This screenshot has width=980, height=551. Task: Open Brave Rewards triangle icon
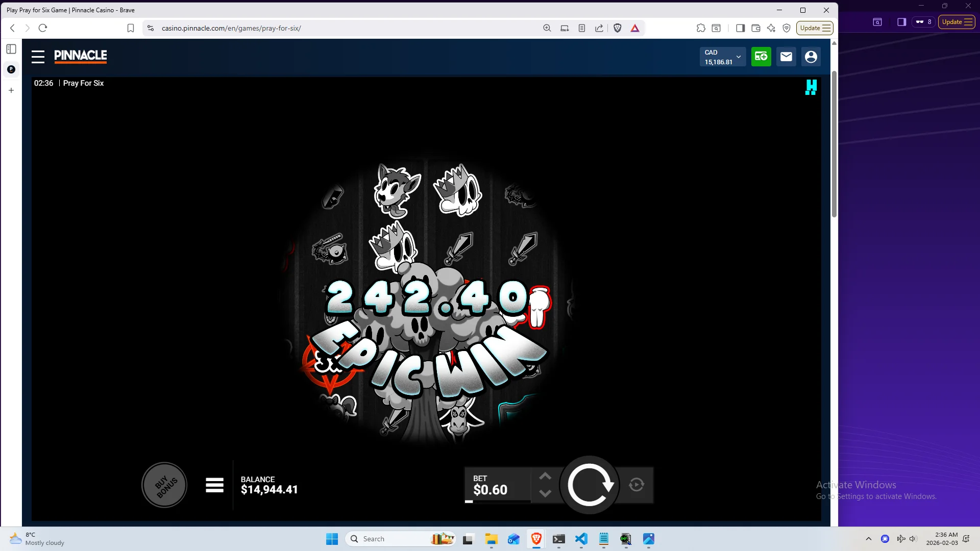tap(635, 28)
